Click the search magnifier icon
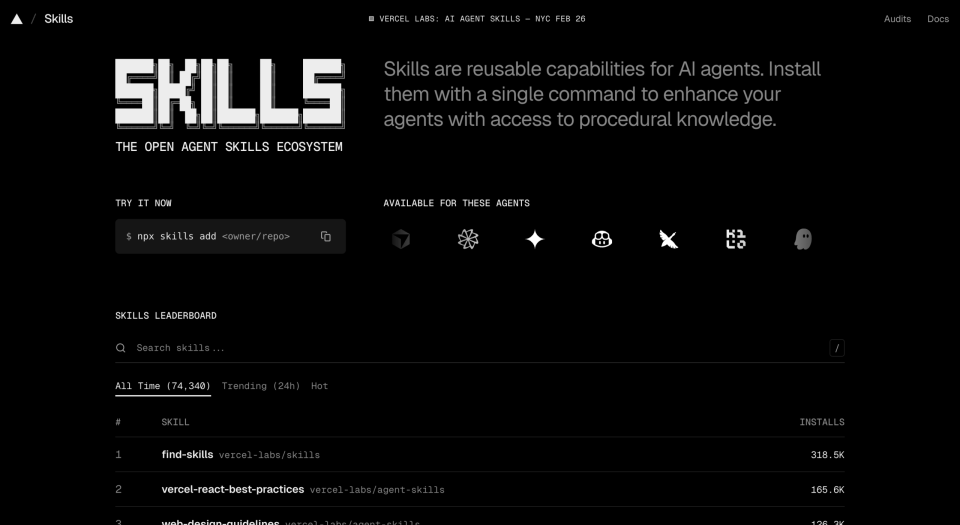 click(x=121, y=348)
